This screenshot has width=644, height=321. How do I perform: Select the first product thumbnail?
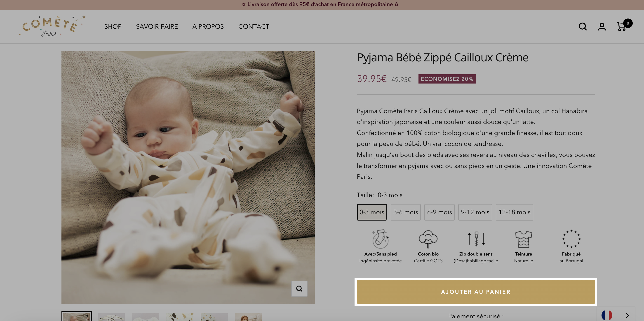[x=77, y=316]
